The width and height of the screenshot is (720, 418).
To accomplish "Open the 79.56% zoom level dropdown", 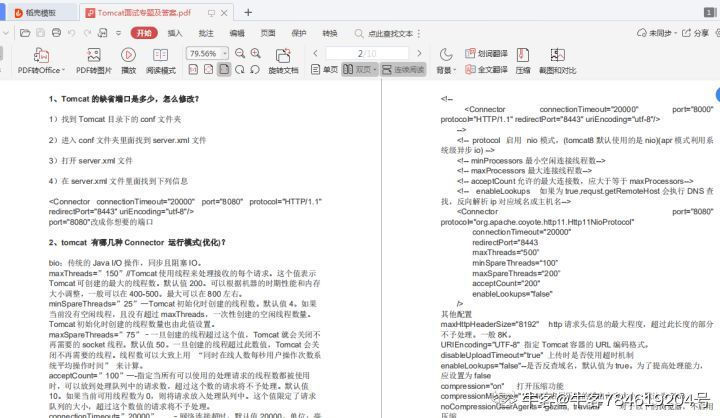I will [225, 54].
